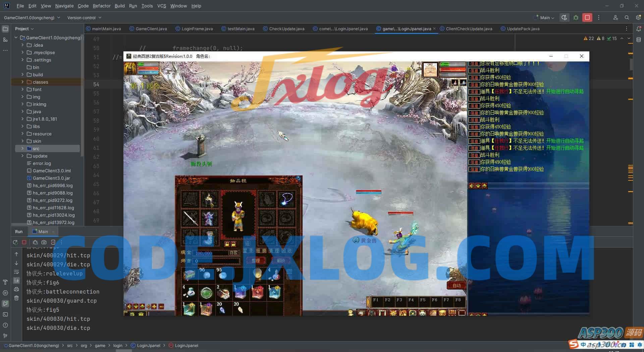The height and width of the screenshot is (352, 644).
Task: Switch to the GameClient.java editor tab
Action: point(151,29)
